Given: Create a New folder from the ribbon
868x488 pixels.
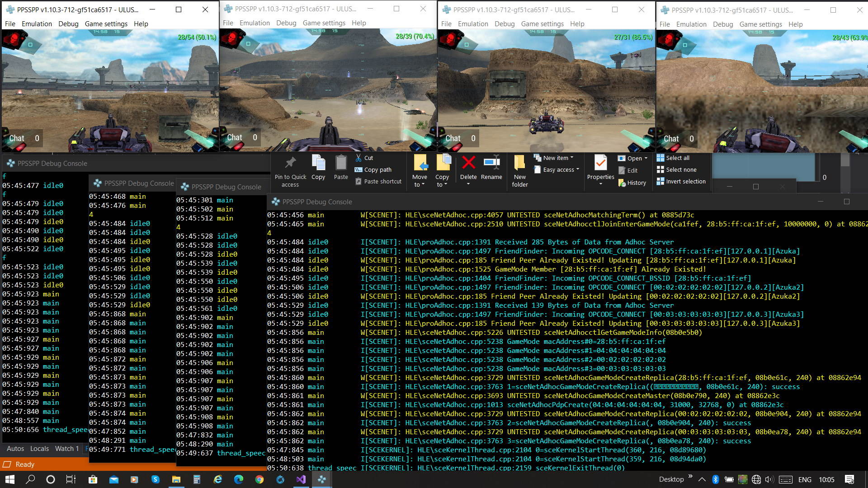Looking at the screenshot, I should click(520, 171).
